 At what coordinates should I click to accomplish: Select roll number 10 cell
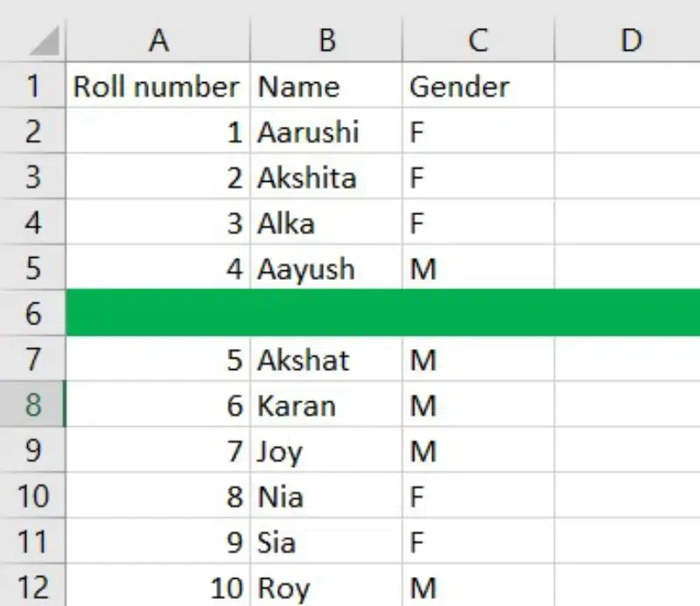point(158,588)
